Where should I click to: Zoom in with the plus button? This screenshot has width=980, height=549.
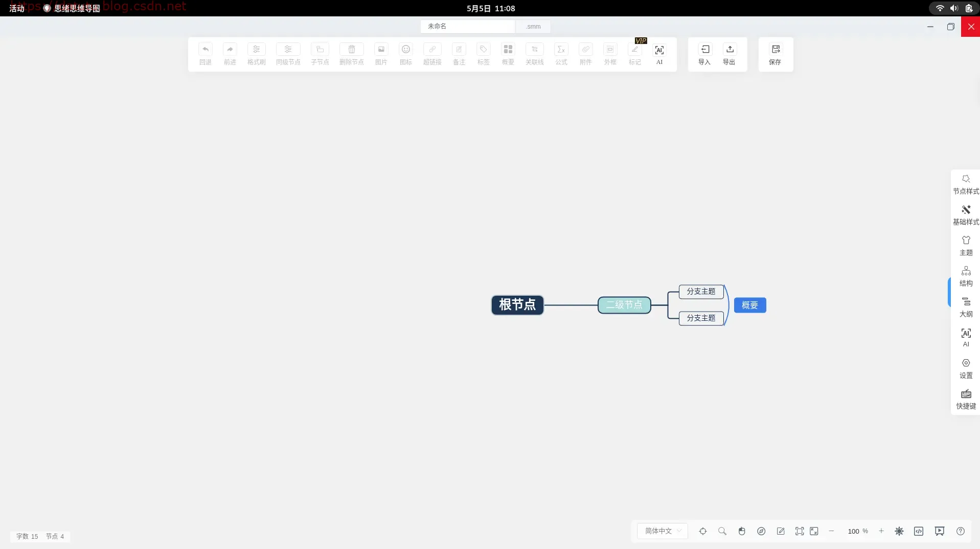pyautogui.click(x=881, y=531)
